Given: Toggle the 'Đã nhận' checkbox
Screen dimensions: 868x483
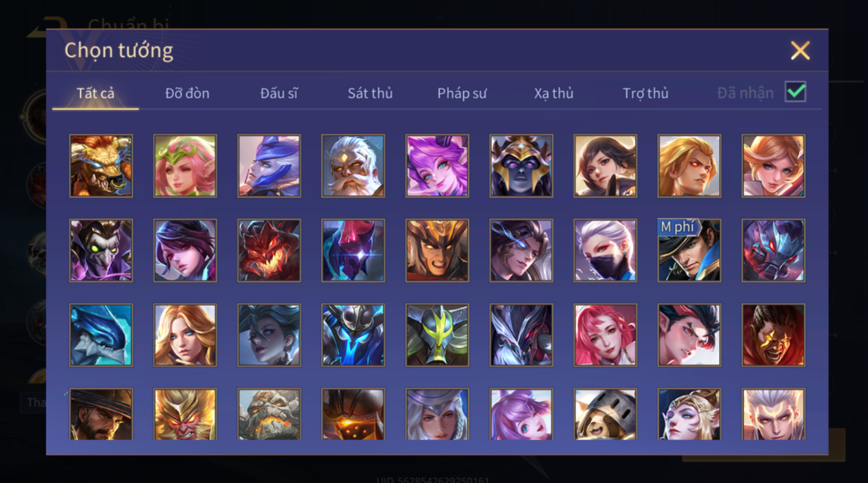Looking at the screenshot, I should (795, 92).
